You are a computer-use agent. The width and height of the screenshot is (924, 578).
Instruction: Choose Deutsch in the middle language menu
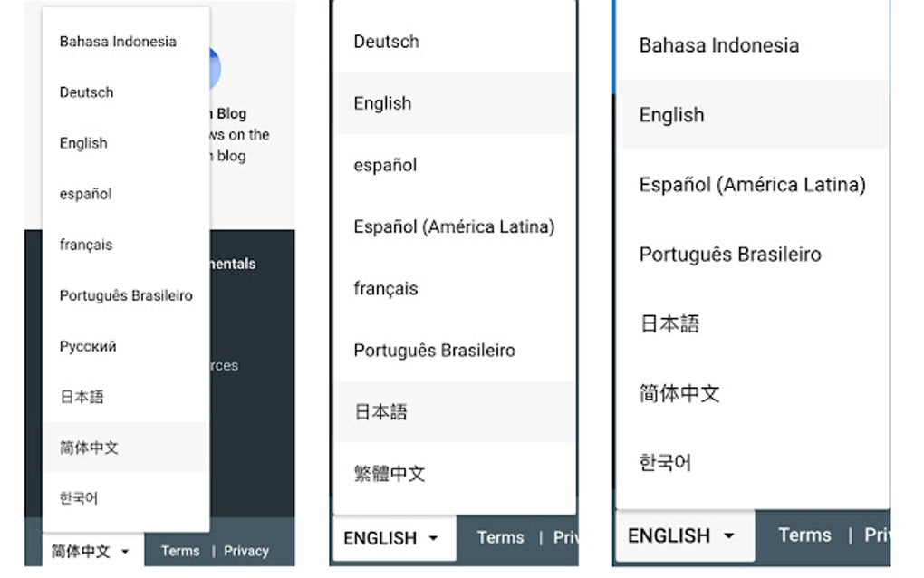(386, 42)
